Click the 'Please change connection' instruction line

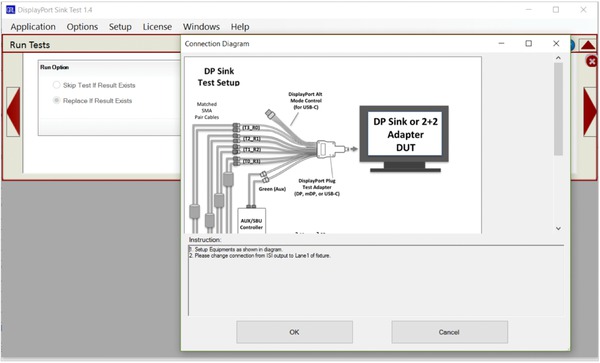pos(260,256)
